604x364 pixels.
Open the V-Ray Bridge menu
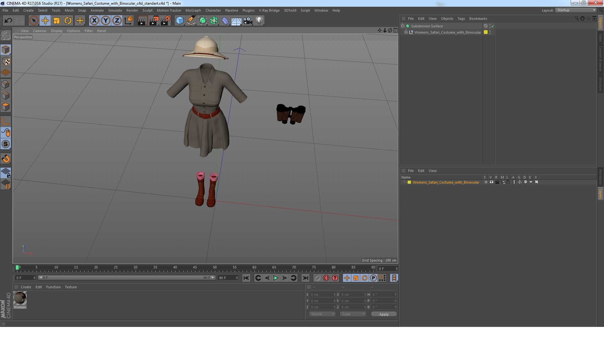269,10
